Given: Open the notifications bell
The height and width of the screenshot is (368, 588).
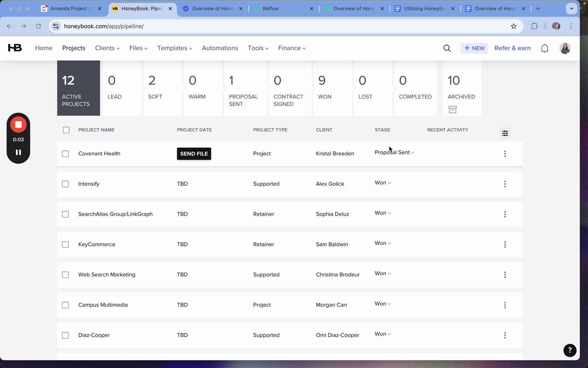Looking at the screenshot, I should (x=544, y=48).
